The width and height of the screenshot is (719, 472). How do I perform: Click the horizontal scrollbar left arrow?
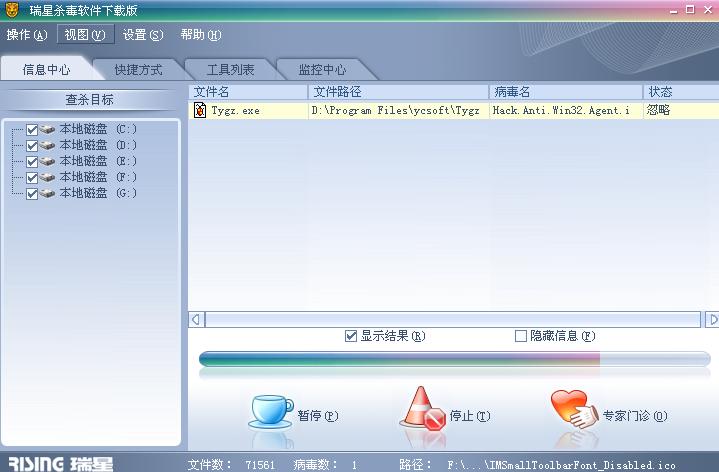(x=196, y=319)
